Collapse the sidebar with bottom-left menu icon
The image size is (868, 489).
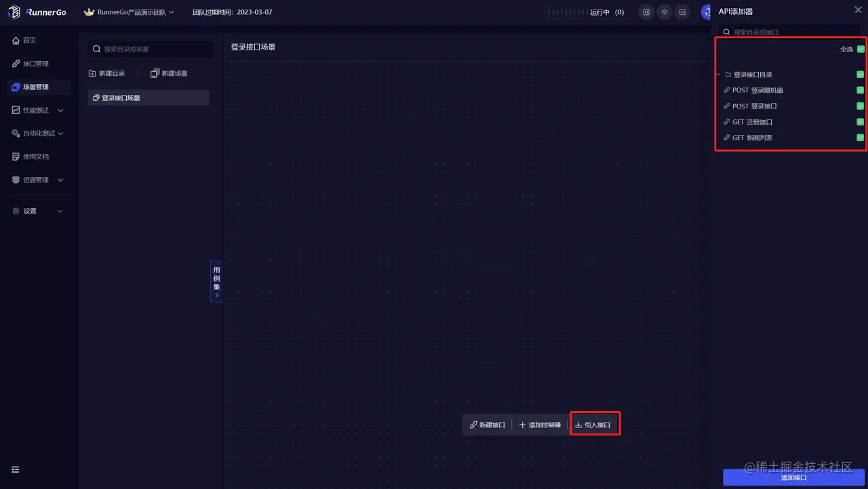pos(16,469)
